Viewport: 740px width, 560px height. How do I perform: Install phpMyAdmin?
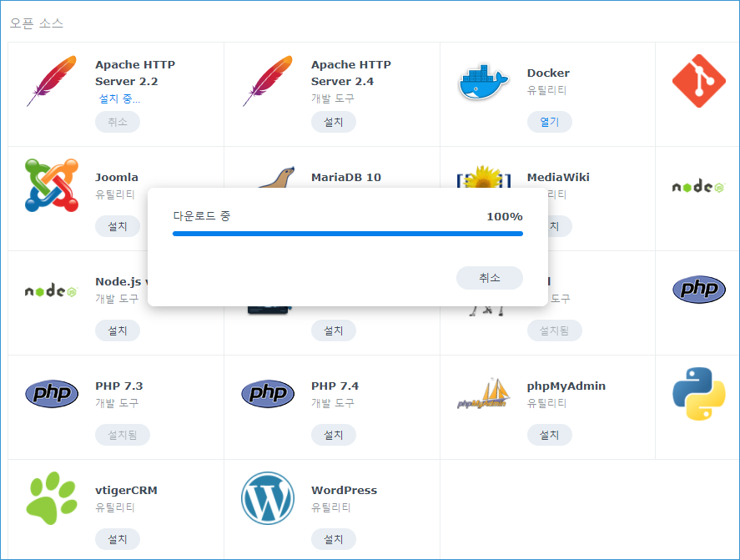(x=549, y=435)
